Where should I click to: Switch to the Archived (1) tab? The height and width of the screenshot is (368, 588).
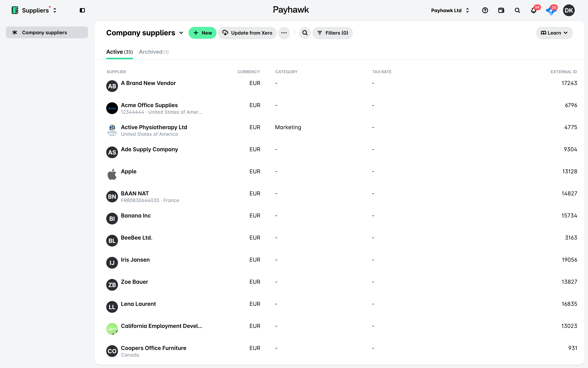[154, 52]
